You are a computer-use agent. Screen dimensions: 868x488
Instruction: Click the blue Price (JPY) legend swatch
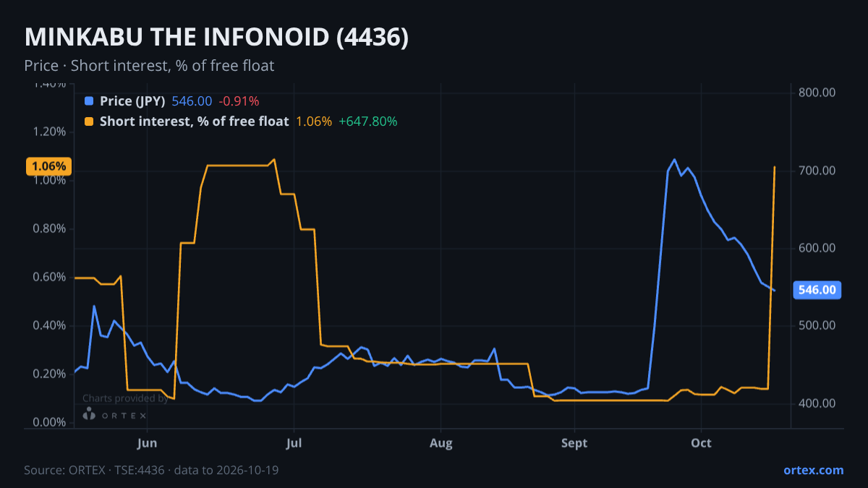click(89, 101)
